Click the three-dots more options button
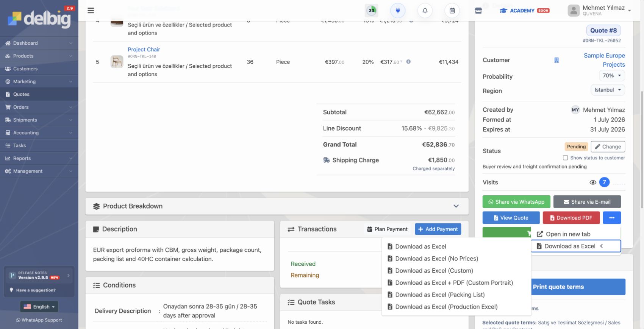644x329 pixels. tap(612, 218)
